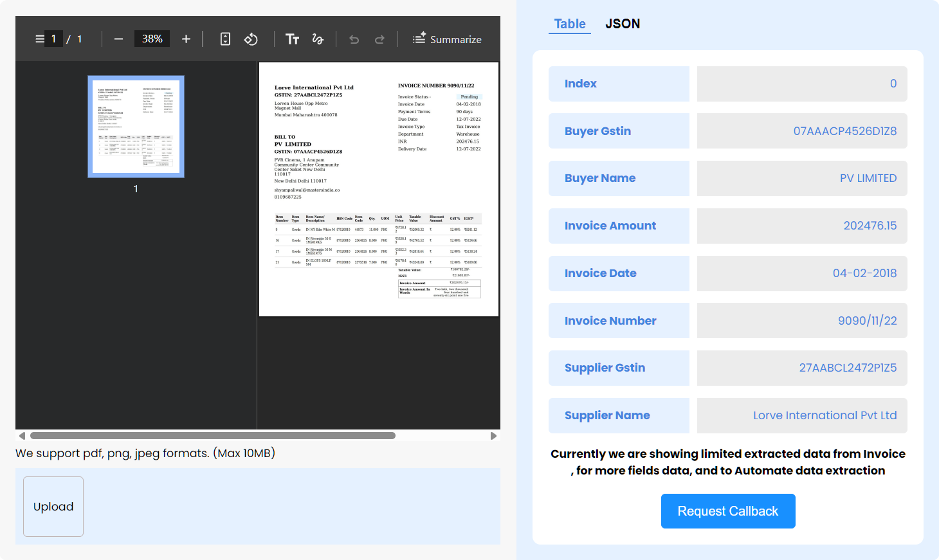
Task: Select the add text tool icon
Action: (x=292, y=39)
